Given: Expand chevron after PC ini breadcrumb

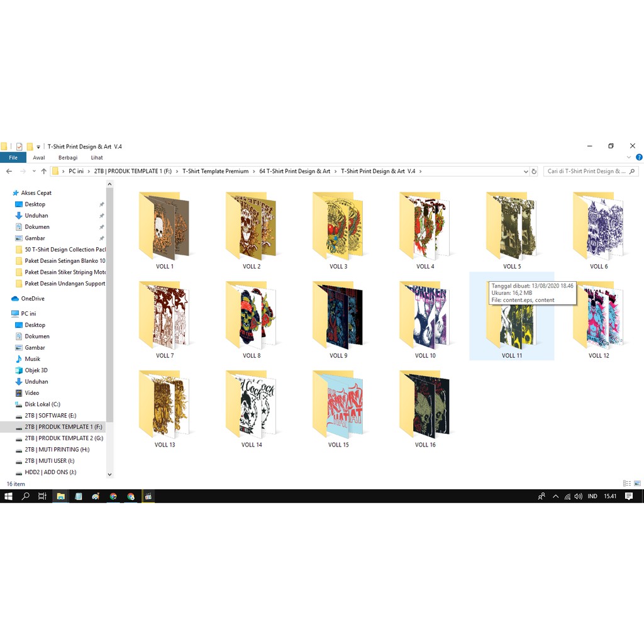Looking at the screenshot, I should (89, 171).
